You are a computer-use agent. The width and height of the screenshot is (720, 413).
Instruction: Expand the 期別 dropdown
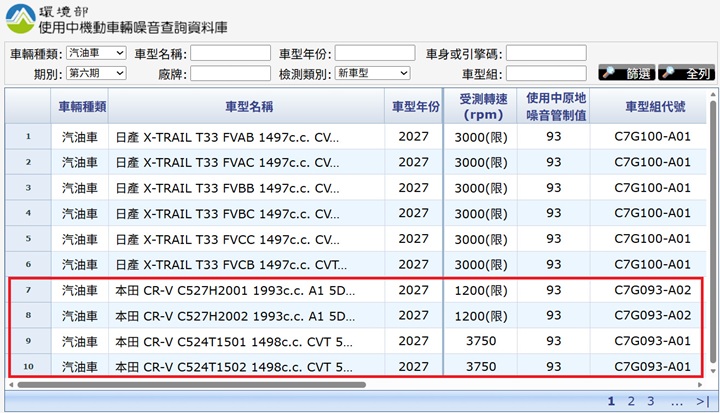coord(96,73)
